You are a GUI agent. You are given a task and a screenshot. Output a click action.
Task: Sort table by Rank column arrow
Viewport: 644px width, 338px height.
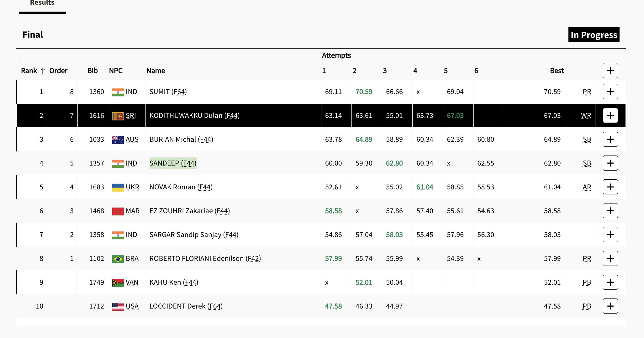(43, 71)
